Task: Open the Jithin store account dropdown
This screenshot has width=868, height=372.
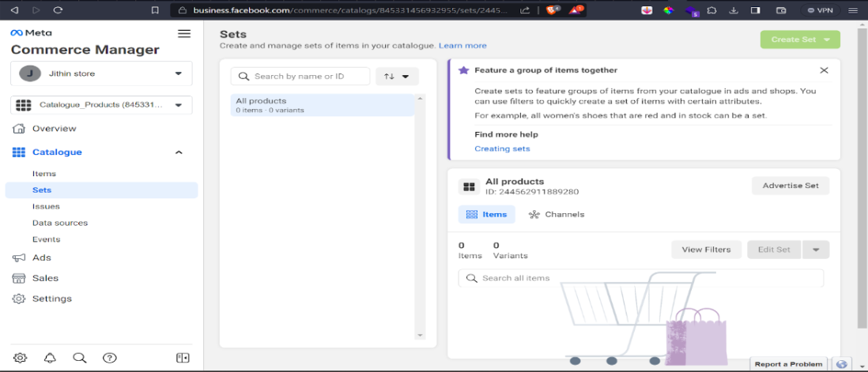Action: pos(101,73)
